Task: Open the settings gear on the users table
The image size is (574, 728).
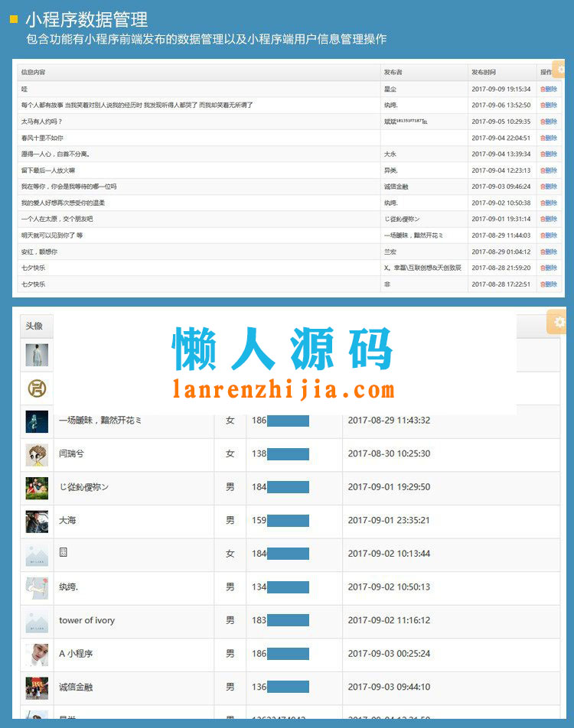Action: 557,322
